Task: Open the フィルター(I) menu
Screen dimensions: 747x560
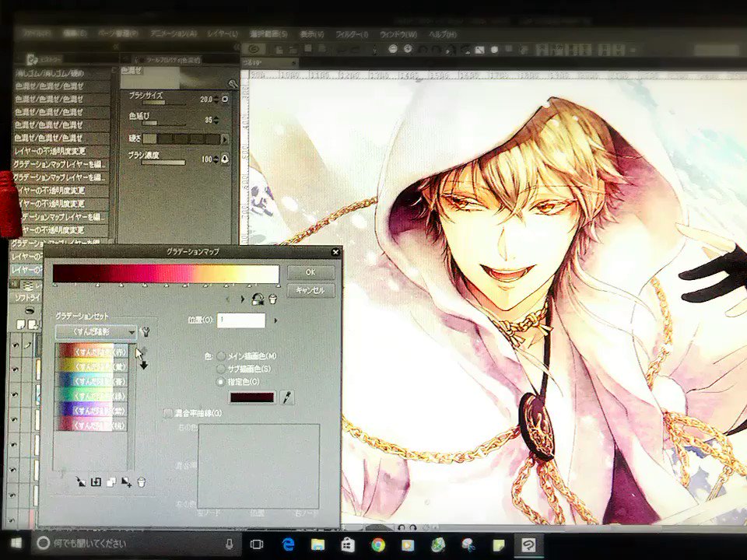Action: point(352,34)
